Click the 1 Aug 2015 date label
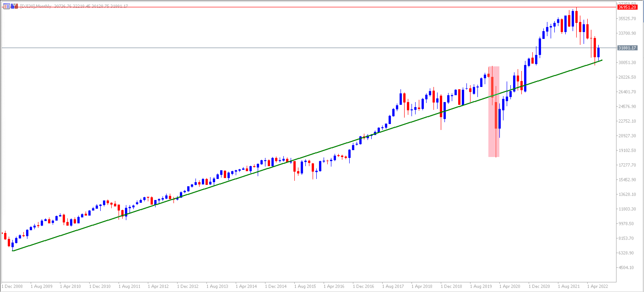 (x=305, y=286)
